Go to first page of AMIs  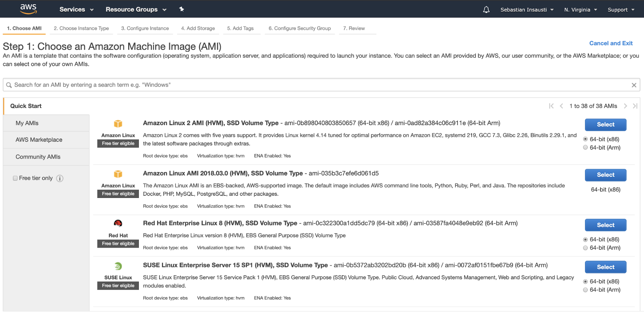click(551, 106)
